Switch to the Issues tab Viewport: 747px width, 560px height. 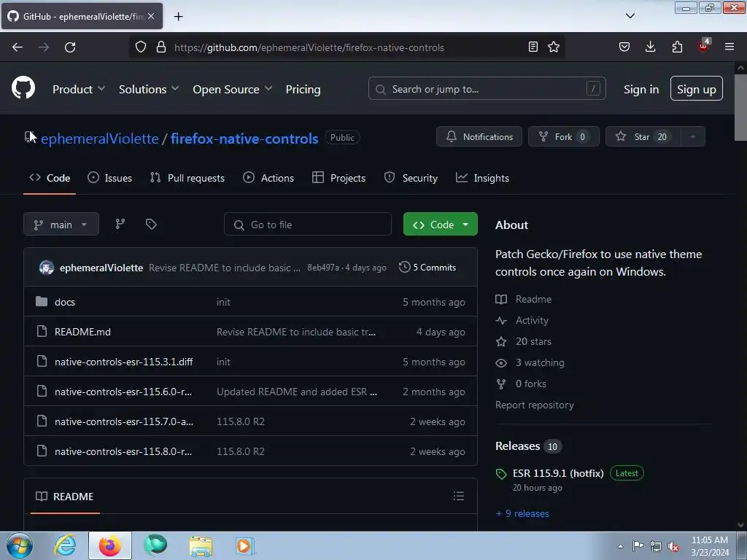[x=109, y=178]
